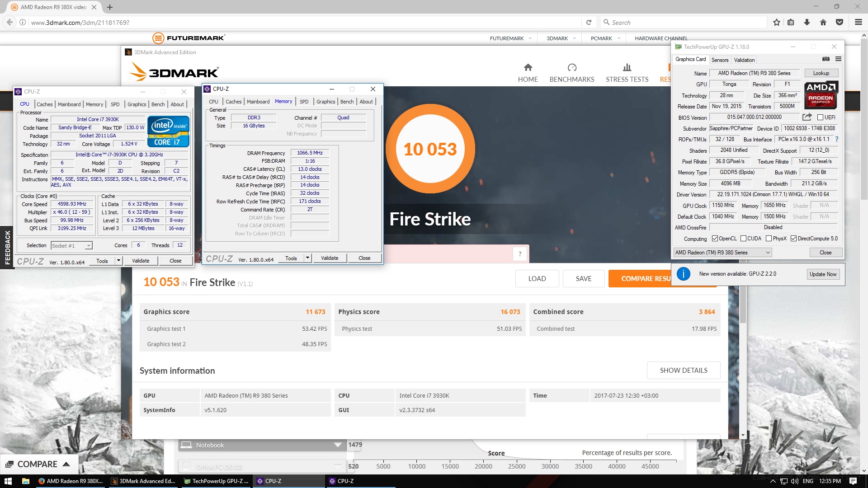Click the GPU-Z Lookup button
868x488 pixels.
(821, 73)
